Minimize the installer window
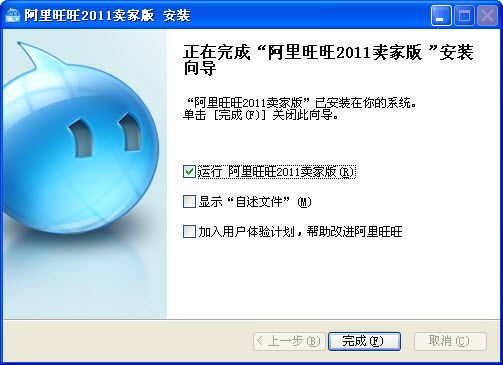The width and height of the screenshot is (503, 365). (x=441, y=16)
